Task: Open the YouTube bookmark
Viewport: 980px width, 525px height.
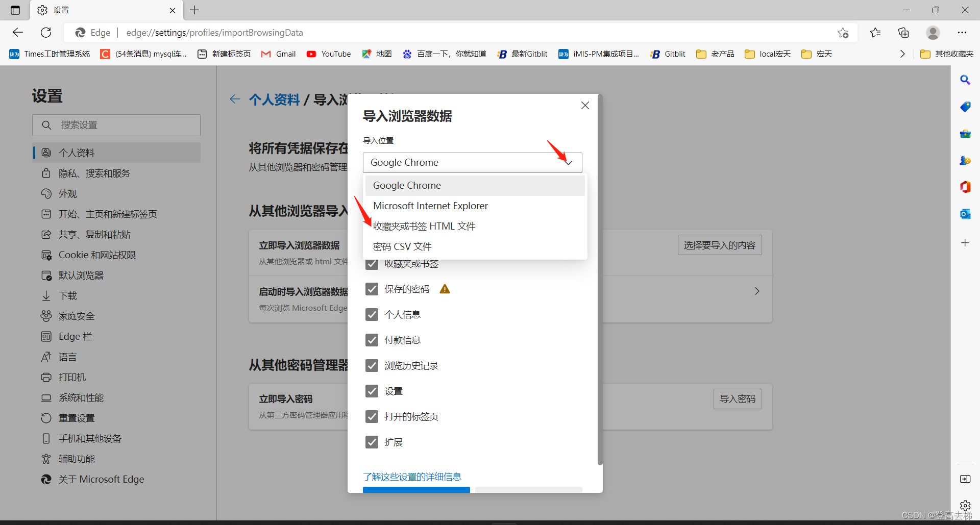Action: 329,54
